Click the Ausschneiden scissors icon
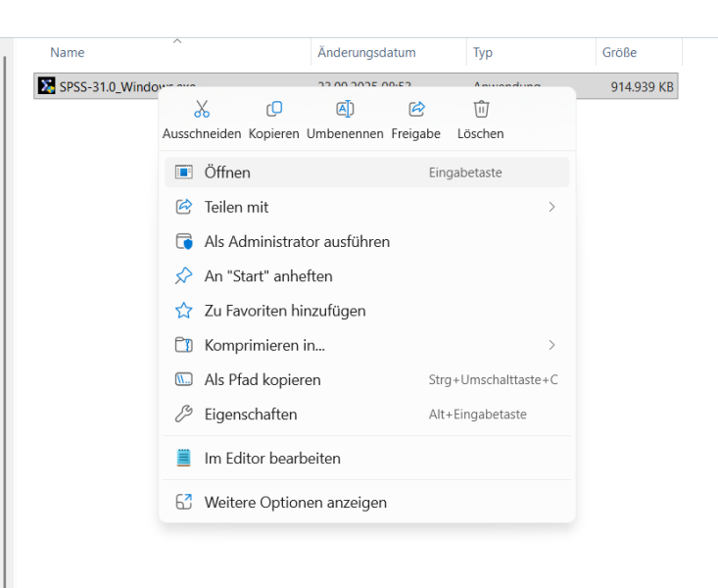The width and height of the screenshot is (718, 588). pos(202,109)
